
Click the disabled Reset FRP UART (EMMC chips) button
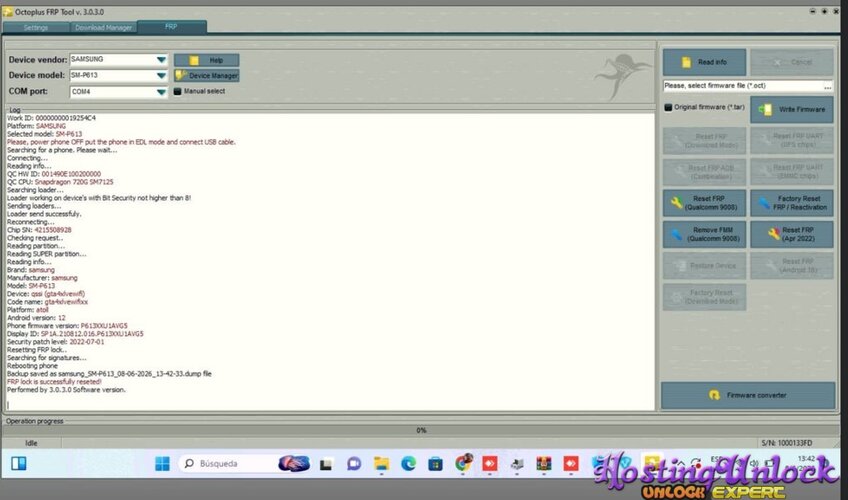[x=792, y=172]
